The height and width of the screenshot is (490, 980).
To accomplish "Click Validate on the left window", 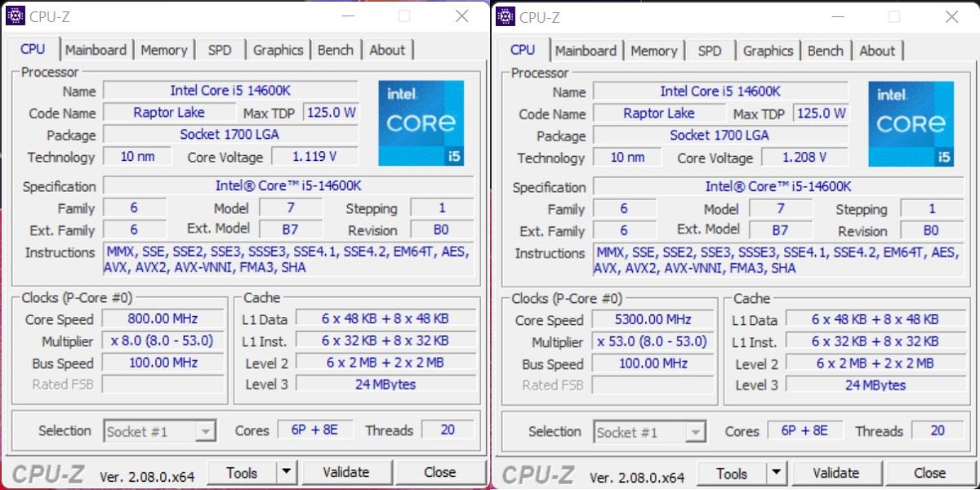I will coord(347,472).
